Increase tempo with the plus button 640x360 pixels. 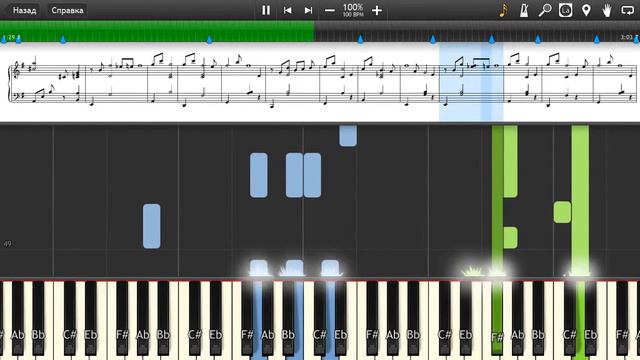pyautogui.click(x=377, y=10)
